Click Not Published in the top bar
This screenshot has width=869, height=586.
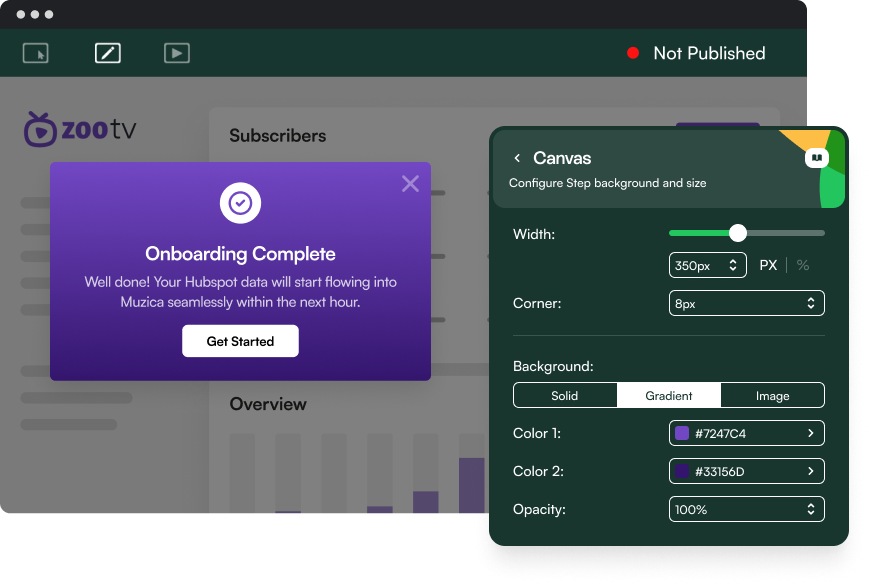coord(711,53)
